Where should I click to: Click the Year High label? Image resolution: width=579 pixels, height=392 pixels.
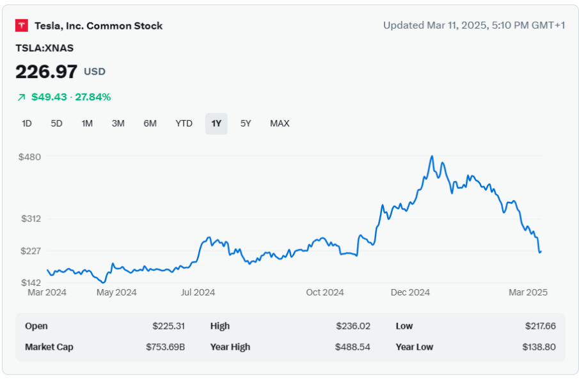230,347
